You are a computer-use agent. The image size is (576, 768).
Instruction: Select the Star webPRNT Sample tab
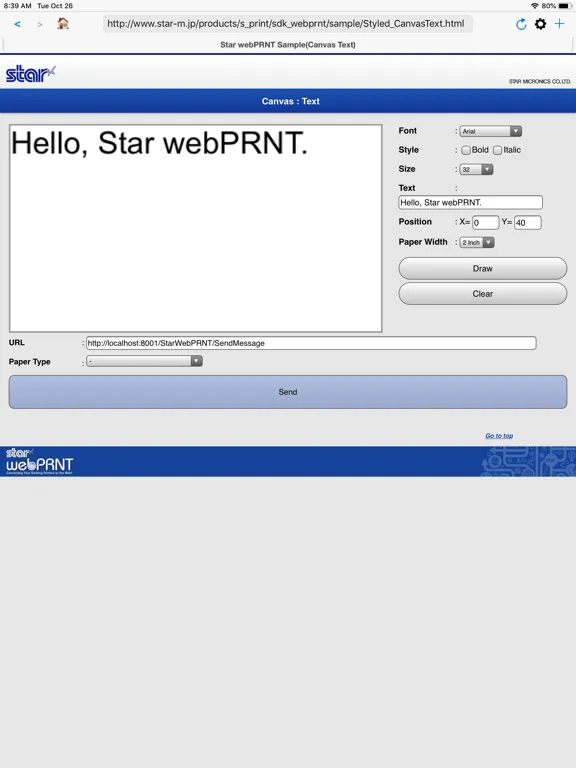coord(288,45)
